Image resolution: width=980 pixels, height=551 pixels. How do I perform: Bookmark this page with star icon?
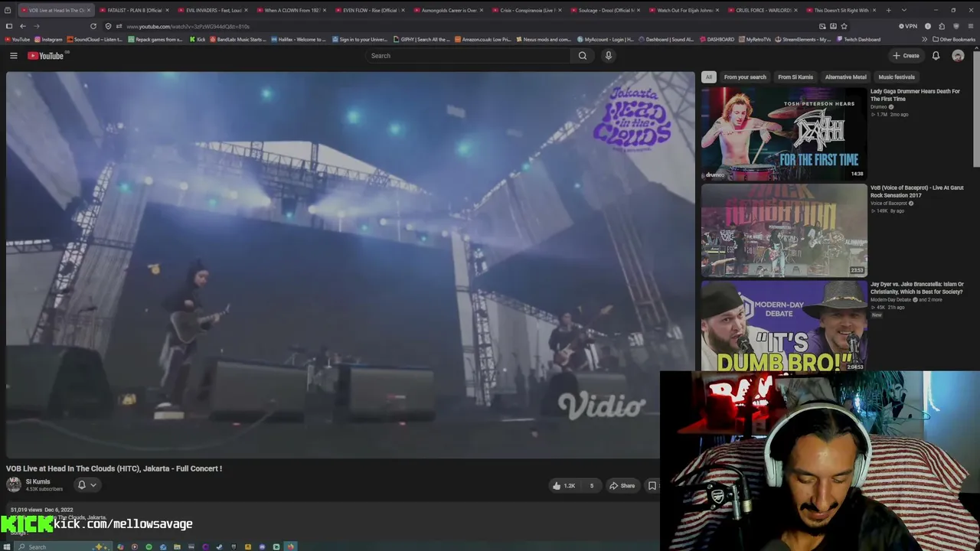click(844, 26)
